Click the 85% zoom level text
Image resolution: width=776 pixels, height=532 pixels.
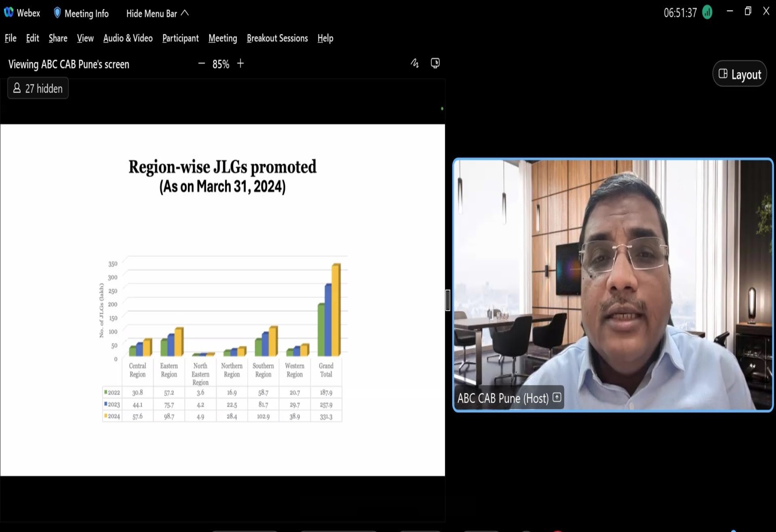coord(221,64)
